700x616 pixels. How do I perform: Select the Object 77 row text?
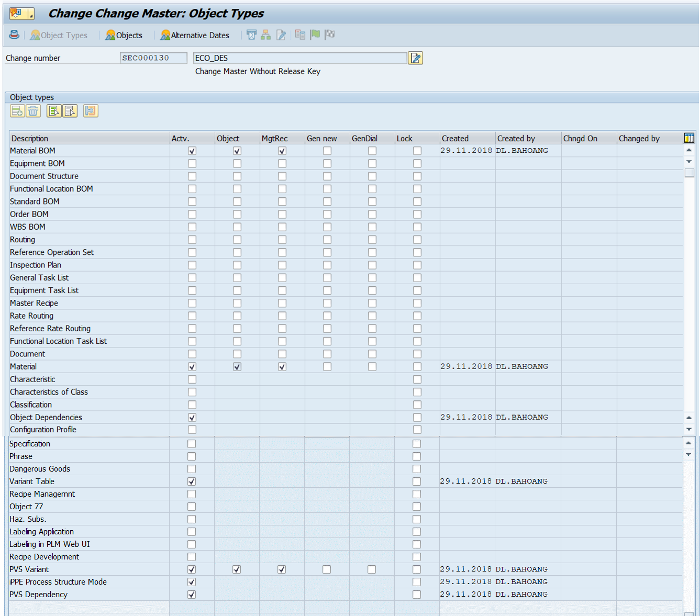click(26, 507)
